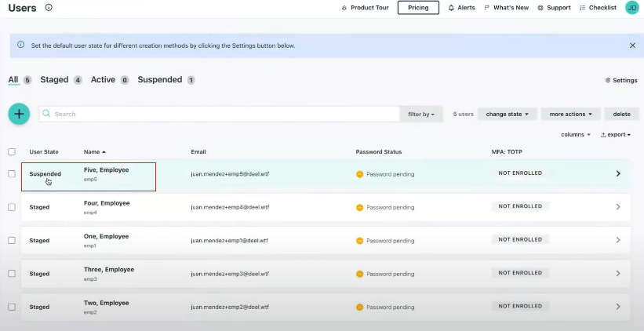Click the Search input field
Screen dimensions: 644x331
[x=220, y=114]
